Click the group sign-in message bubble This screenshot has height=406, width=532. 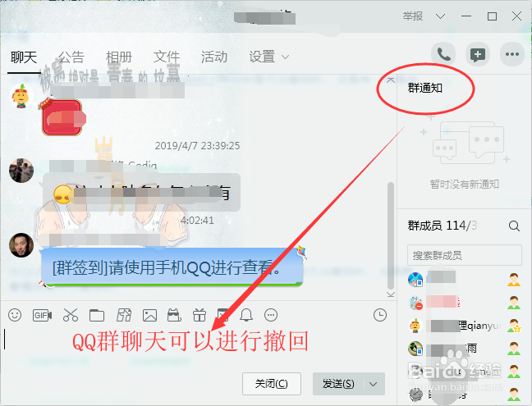172,267
